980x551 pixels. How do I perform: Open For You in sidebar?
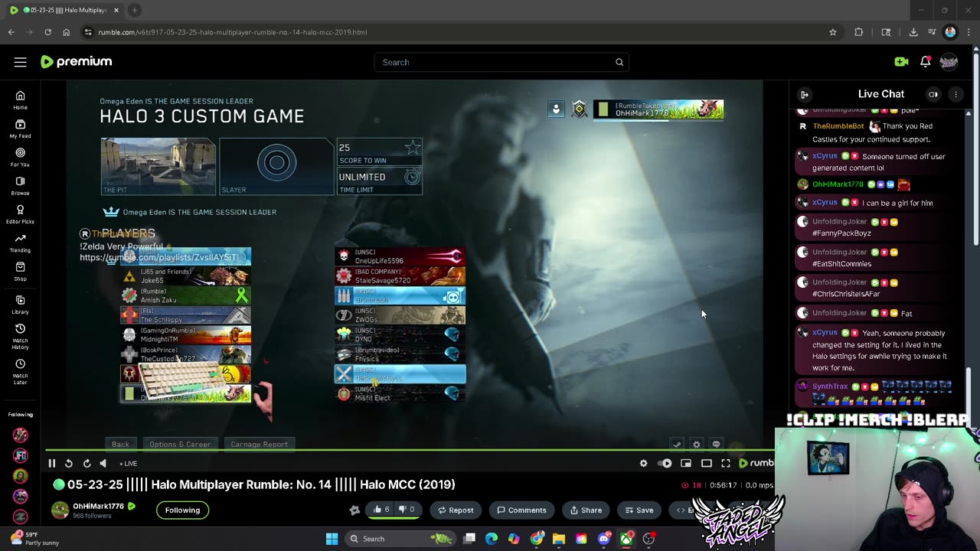point(20,157)
